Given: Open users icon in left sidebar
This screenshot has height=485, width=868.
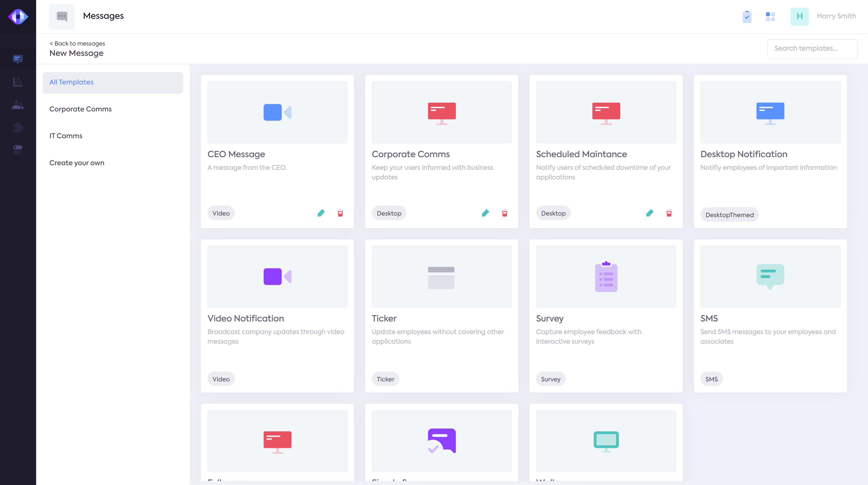Looking at the screenshot, I should coord(18,105).
